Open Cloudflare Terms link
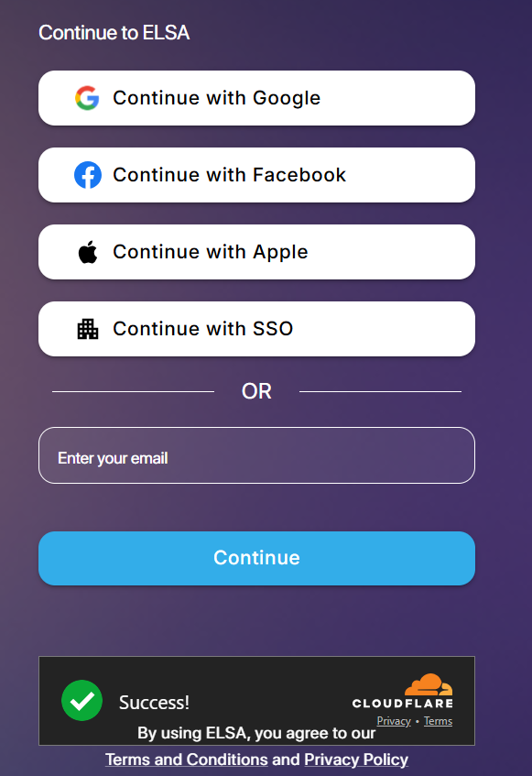Screen dimensions: 532x776 [x=438, y=721]
